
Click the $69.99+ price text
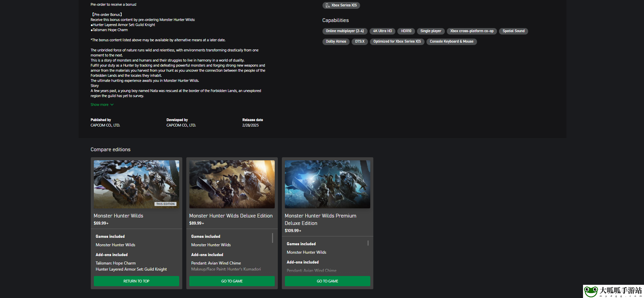pyautogui.click(x=101, y=223)
